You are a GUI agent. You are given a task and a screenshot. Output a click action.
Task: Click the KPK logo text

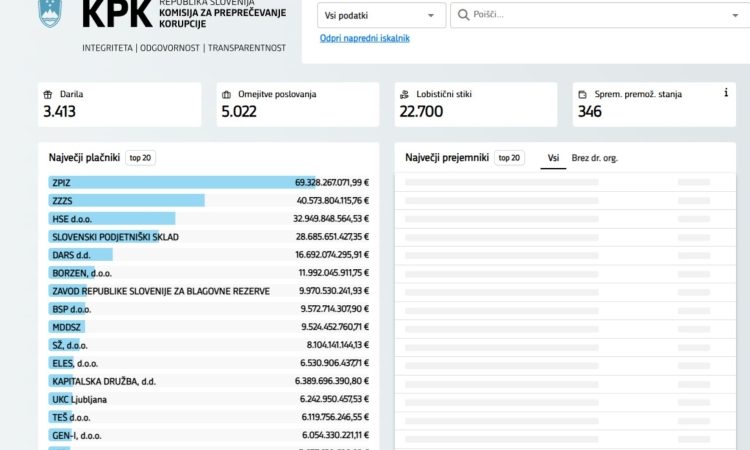coord(117,13)
